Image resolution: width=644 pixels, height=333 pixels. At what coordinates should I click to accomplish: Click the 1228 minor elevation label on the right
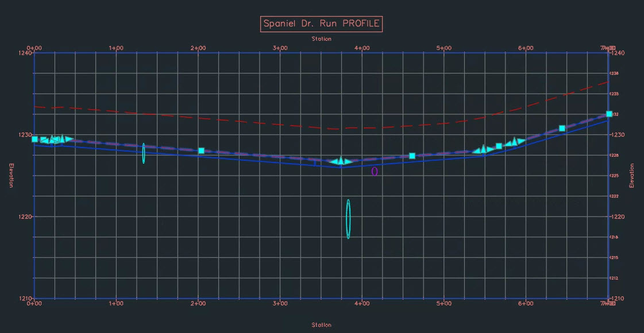coord(614,155)
